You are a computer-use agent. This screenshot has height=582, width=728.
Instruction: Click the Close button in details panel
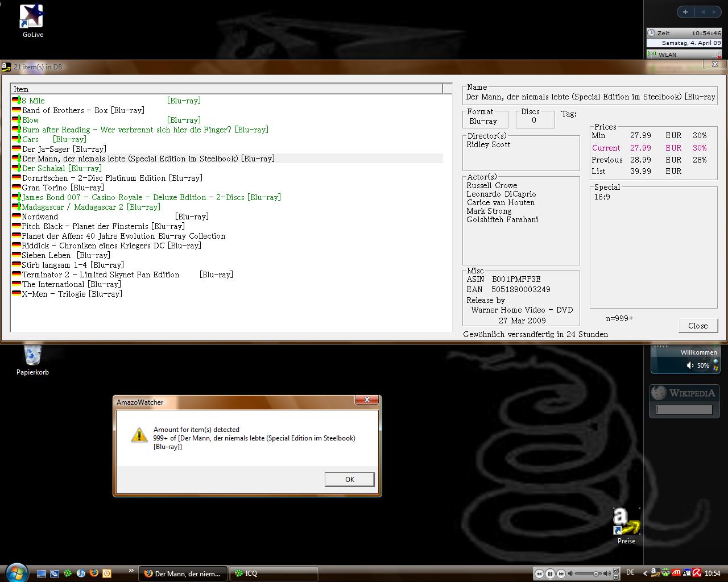tap(698, 326)
